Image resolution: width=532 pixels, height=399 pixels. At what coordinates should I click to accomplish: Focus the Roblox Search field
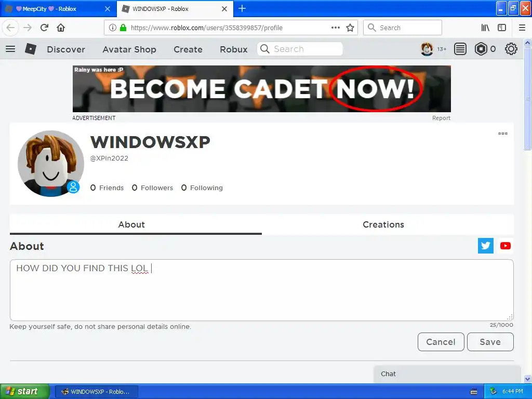point(300,49)
